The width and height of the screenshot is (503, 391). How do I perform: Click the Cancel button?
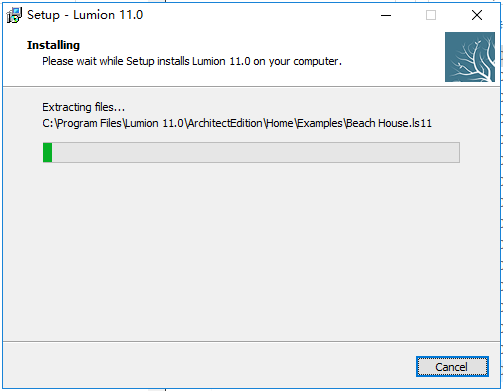coord(452,367)
